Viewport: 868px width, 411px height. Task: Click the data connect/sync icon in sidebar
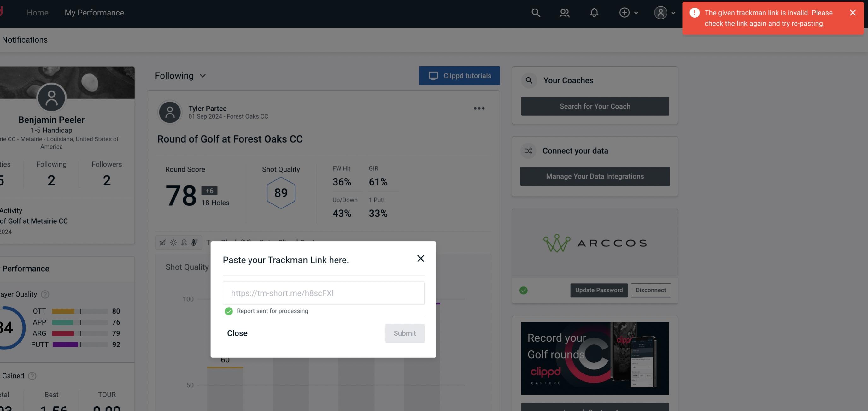pyautogui.click(x=529, y=150)
